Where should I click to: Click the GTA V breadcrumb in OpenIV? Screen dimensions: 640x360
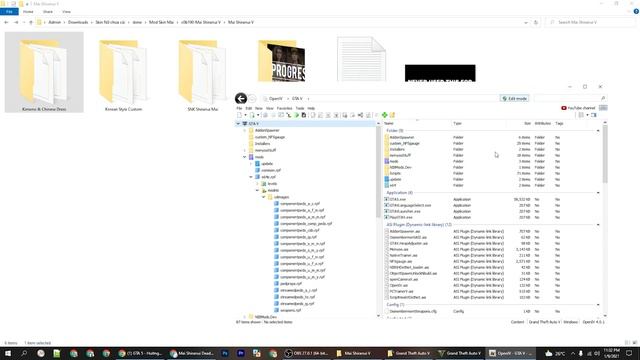[297, 98]
